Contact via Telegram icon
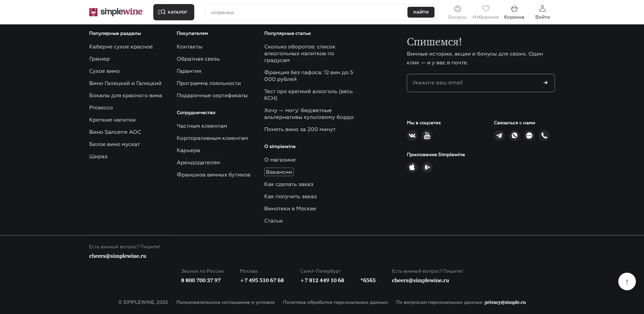 coord(499,135)
